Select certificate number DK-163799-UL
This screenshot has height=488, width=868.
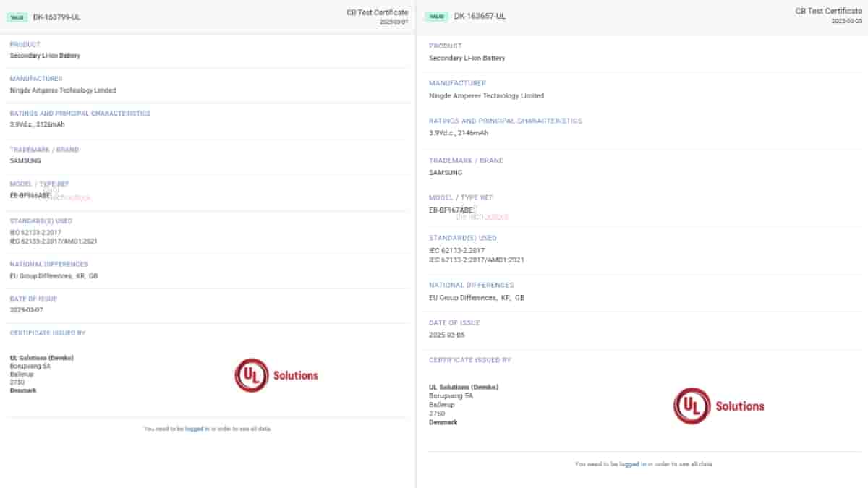pyautogui.click(x=56, y=17)
